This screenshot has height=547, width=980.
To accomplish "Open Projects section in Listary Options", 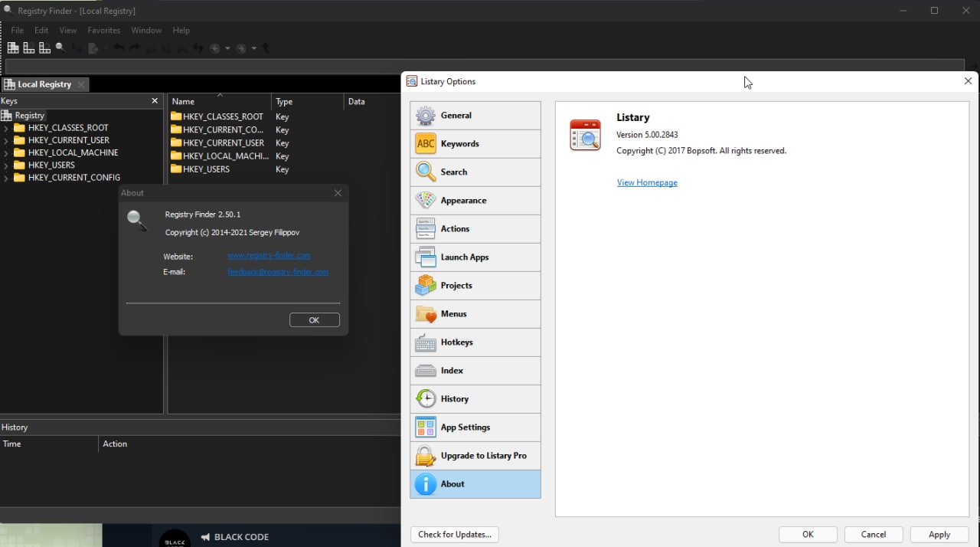I will point(475,286).
